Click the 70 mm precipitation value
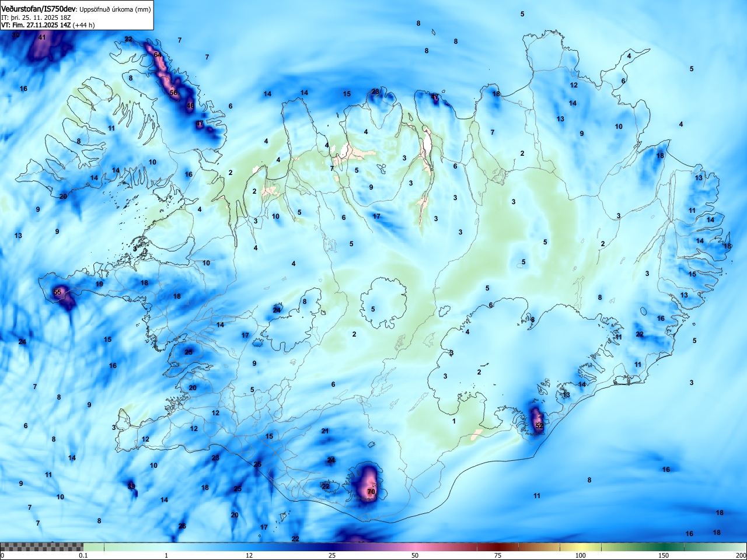 click(x=371, y=492)
